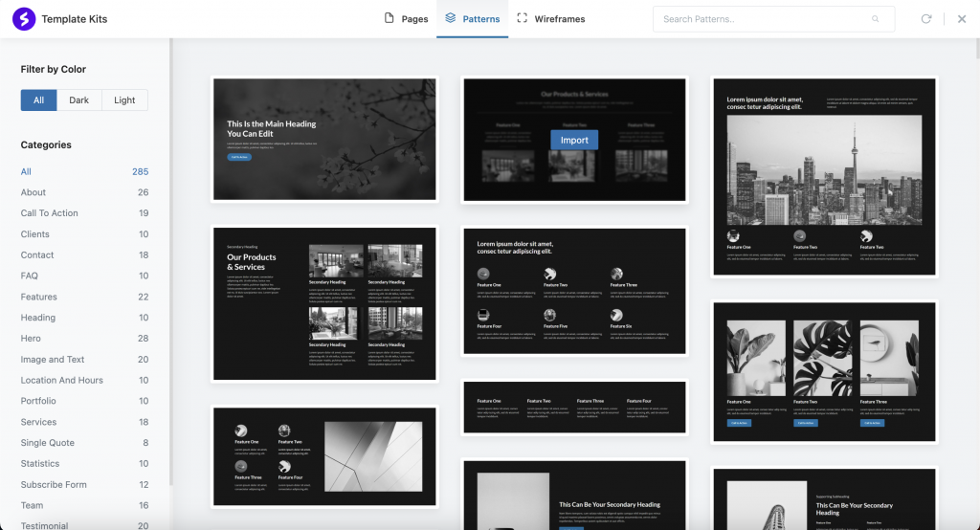Select the Main Heading hero pattern thumbnail
Image resolution: width=980 pixels, height=530 pixels.
pos(324,140)
